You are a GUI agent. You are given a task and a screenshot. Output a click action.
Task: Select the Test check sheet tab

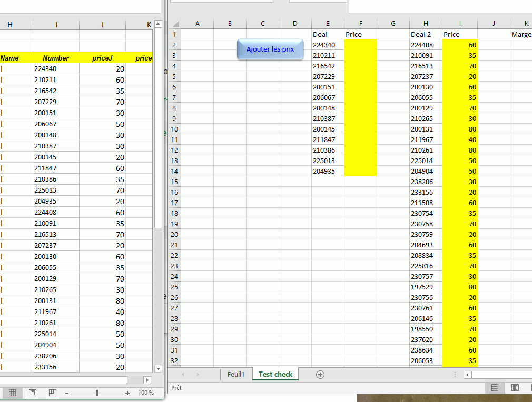pyautogui.click(x=275, y=375)
